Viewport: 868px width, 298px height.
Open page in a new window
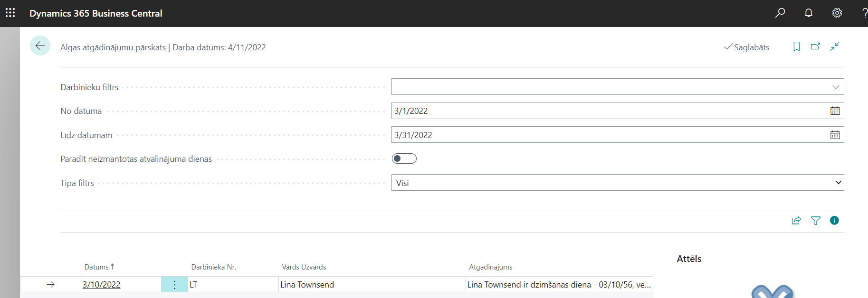click(x=816, y=47)
